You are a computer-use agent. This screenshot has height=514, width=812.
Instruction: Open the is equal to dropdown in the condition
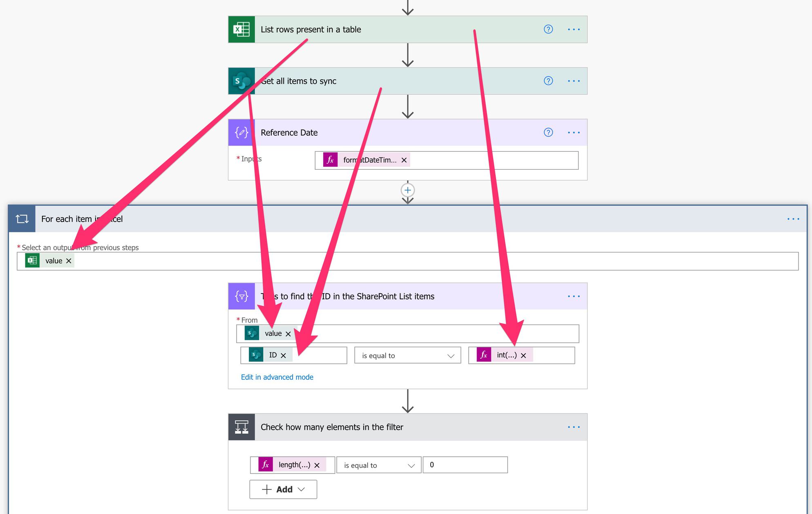[412, 465]
